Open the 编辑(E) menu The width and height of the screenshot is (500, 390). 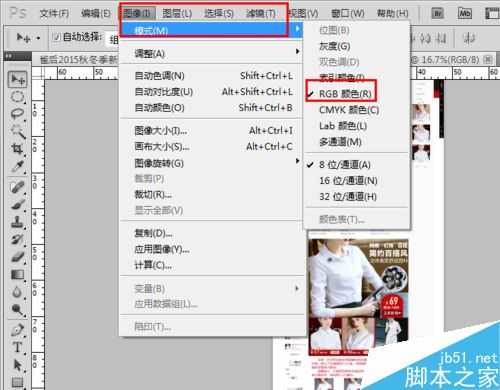point(96,14)
